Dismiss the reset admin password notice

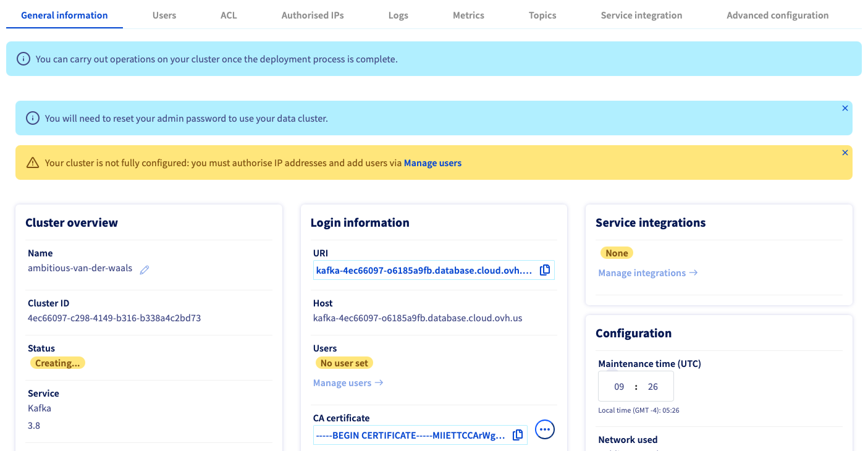tap(845, 108)
